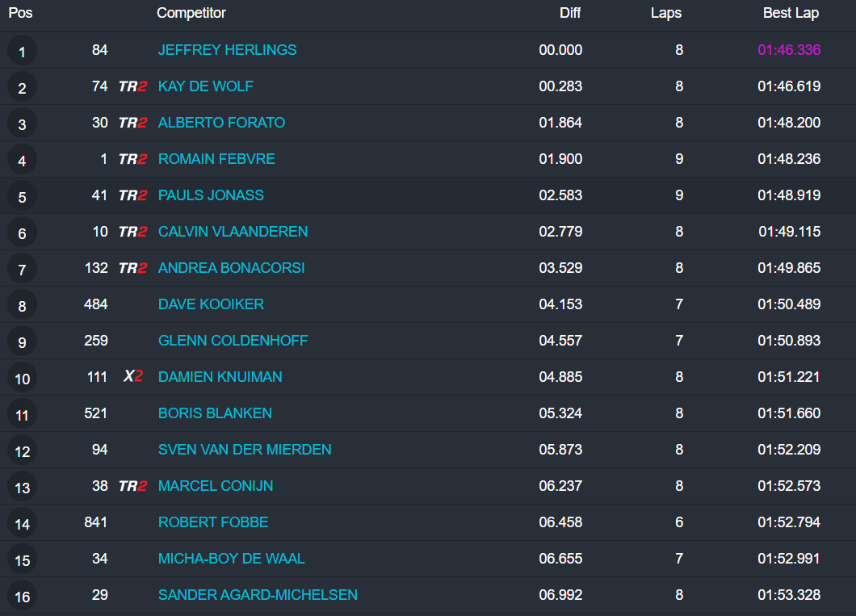856x616 pixels.
Task: Open Dave Kooiker's rider link
Action: (211, 304)
